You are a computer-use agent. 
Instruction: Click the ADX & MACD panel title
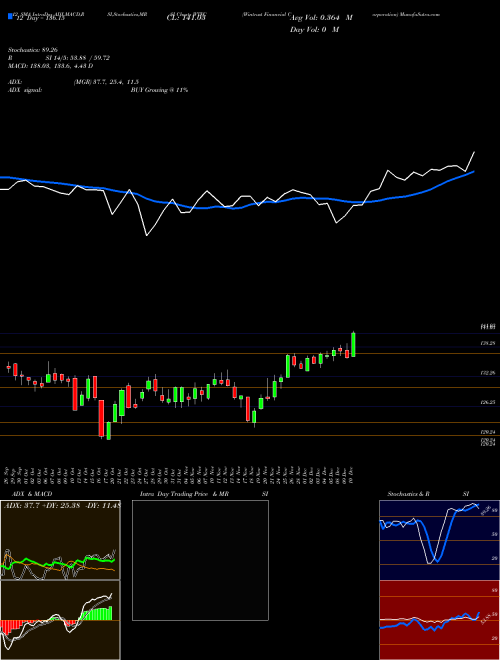32,494
